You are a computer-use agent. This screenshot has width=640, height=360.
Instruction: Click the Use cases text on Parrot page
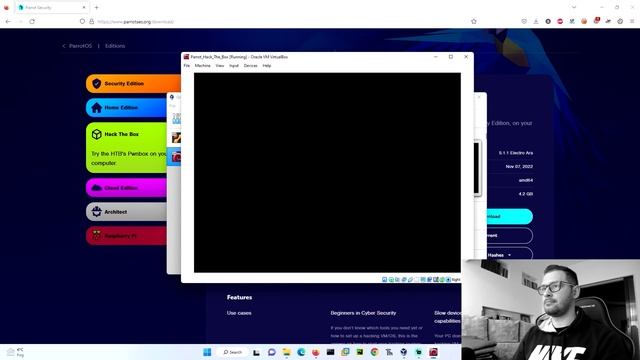(x=239, y=313)
